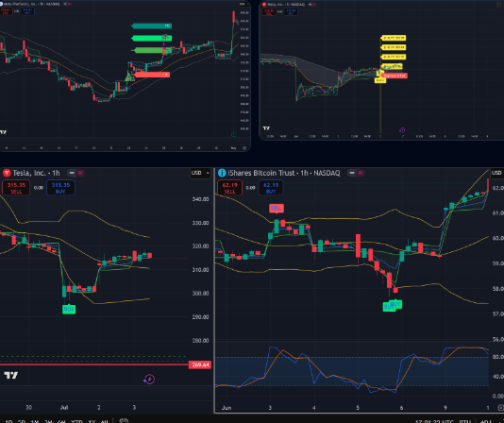This screenshot has height=423, width=504.
Task: Click the red 269.64 price line label
Action: pyautogui.click(x=200, y=364)
